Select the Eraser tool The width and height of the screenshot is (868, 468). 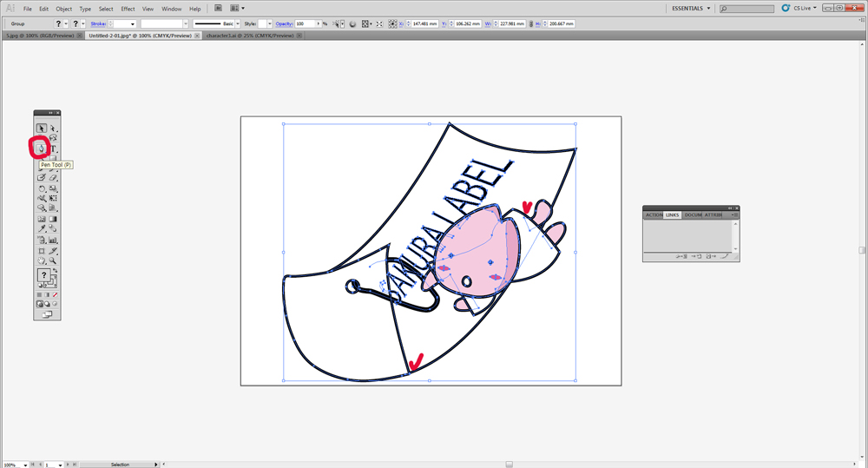tap(53, 177)
